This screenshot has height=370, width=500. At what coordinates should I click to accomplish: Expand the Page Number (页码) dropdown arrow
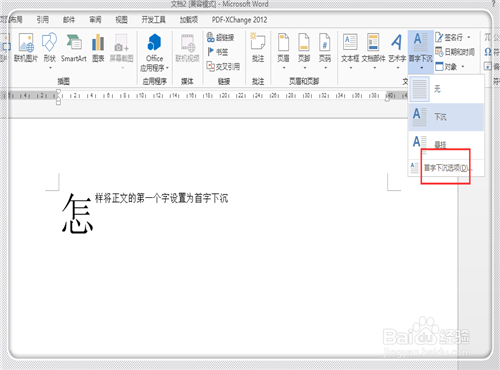(325, 68)
